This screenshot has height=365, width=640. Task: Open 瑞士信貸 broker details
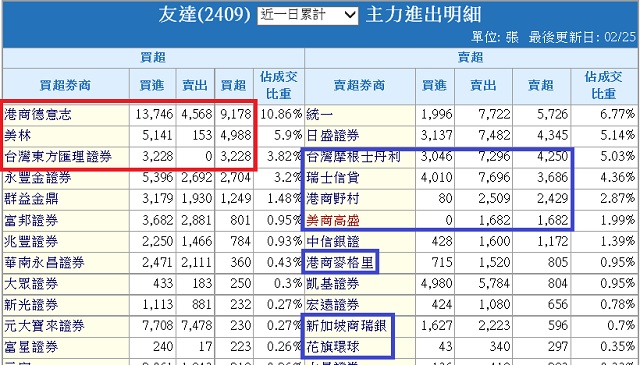333,178
